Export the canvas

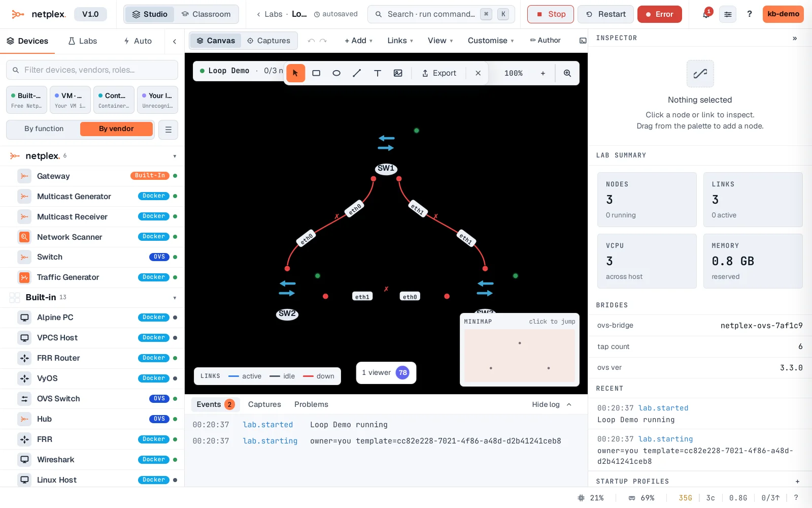click(x=439, y=73)
